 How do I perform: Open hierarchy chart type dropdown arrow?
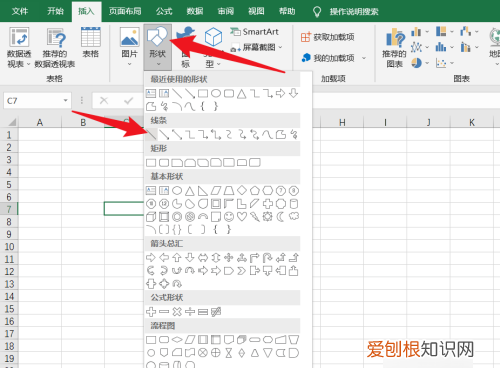click(x=452, y=32)
